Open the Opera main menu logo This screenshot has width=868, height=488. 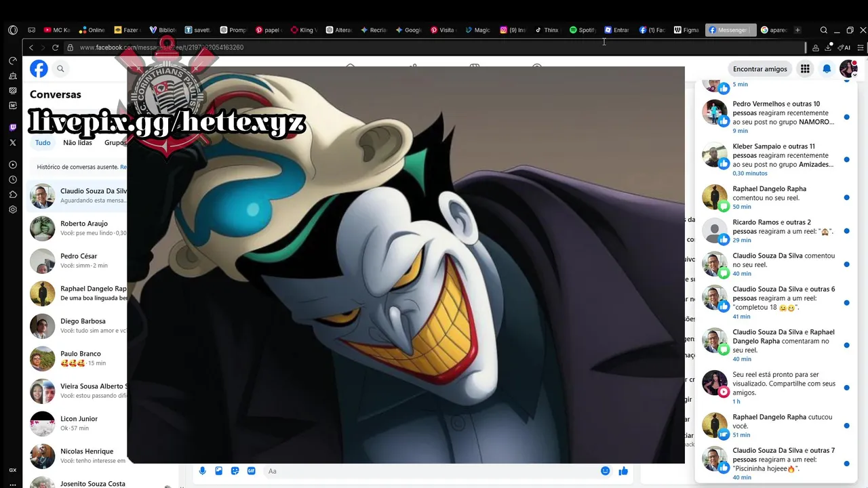tap(13, 30)
